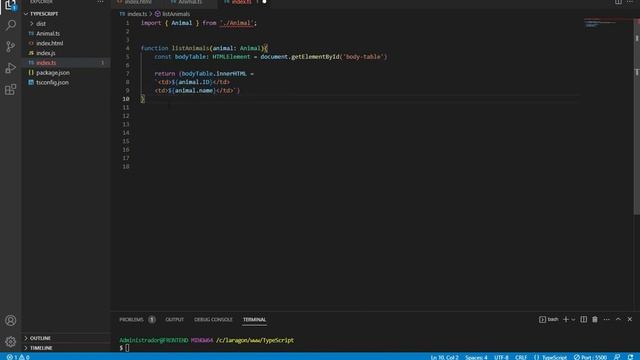This screenshot has height=360, width=640.
Task: Click the split editor icon at top right
Action: (618, 2)
